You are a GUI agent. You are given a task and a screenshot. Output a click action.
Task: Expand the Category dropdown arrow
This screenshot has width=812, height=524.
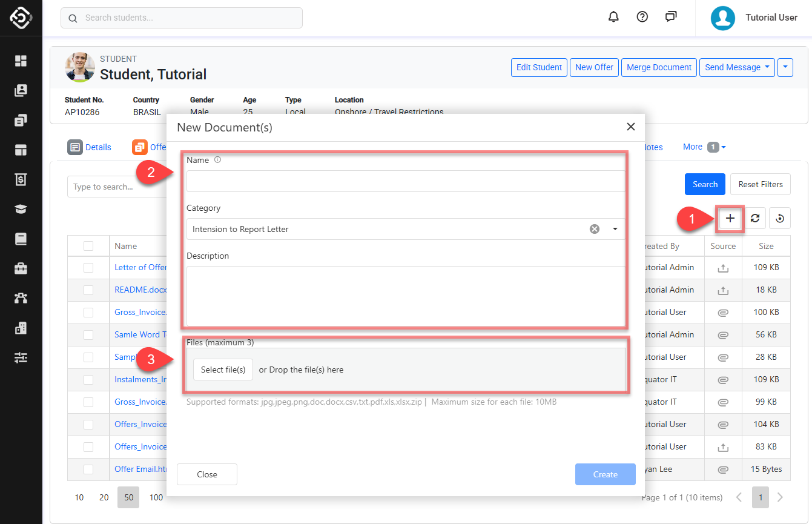click(615, 229)
